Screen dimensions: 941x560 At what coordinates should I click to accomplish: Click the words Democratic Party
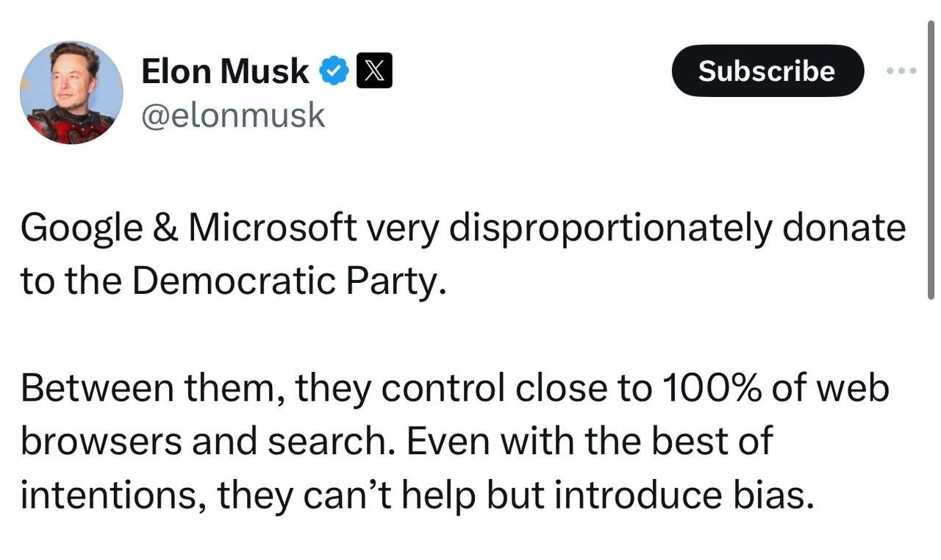tap(289, 281)
